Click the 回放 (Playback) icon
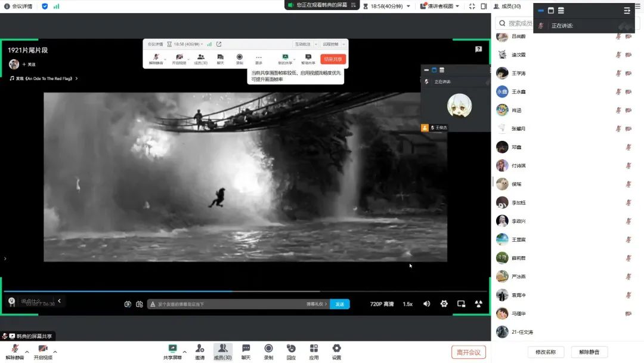644x363 pixels. [x=291, y=349]
